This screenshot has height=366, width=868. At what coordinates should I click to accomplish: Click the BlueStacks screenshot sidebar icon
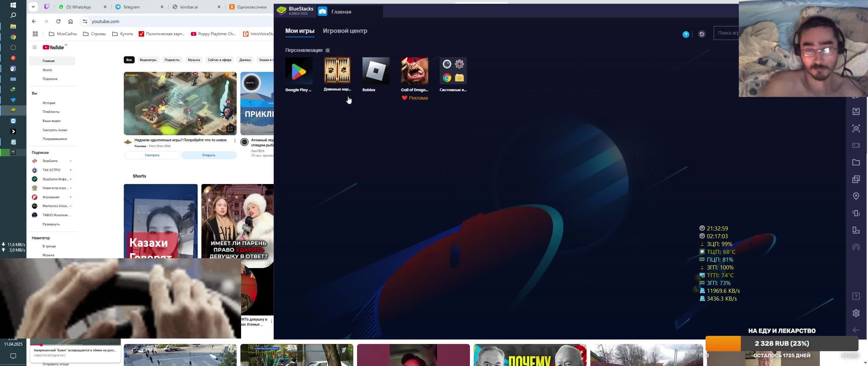(856, 128)
